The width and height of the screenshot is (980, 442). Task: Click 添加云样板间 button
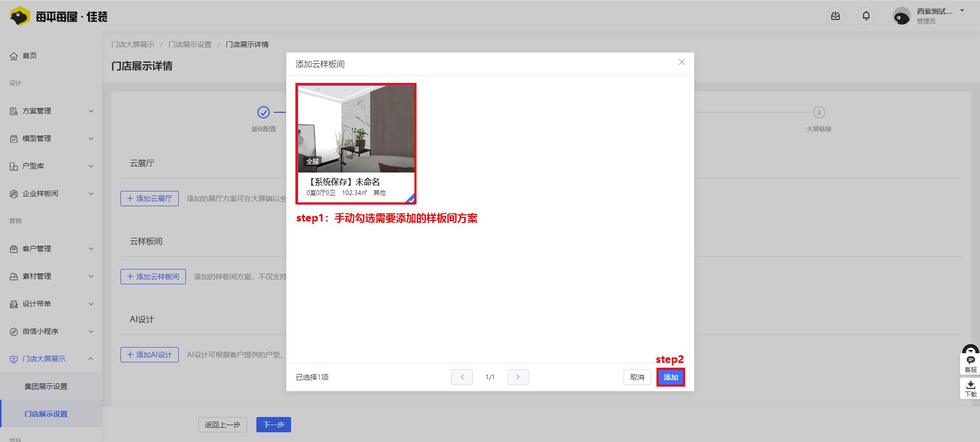click(x=153, y=277)
